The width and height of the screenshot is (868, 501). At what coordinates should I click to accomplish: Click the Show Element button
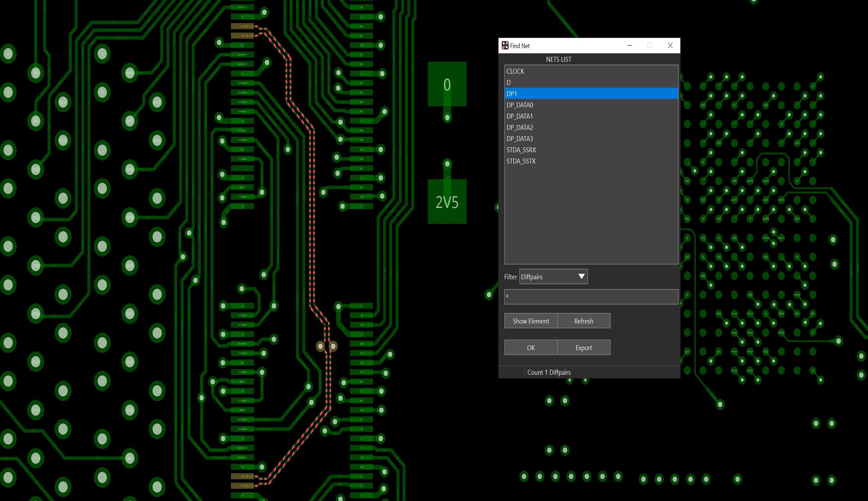pyautogui.click(x=530, y=321)
